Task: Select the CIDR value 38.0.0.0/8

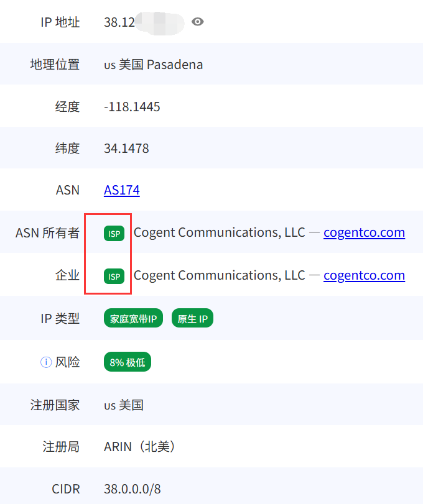Action: tap(132, 489)
